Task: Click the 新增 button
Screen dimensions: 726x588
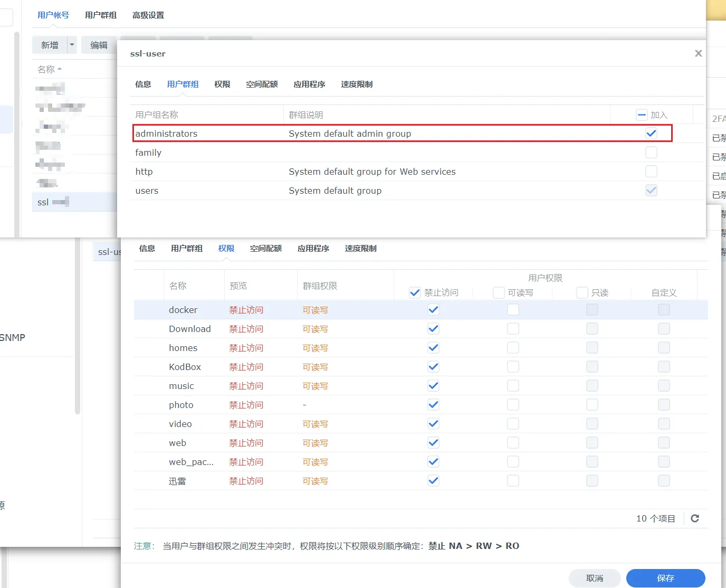Action: coord(50,45)
